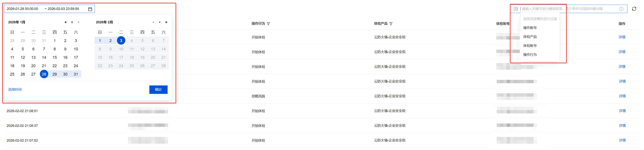Image resolution: width=644 pixels, height=150 pixels.
Task: Click the 选择时间 link
Action: pyautogui.click(x=15, y=90)
